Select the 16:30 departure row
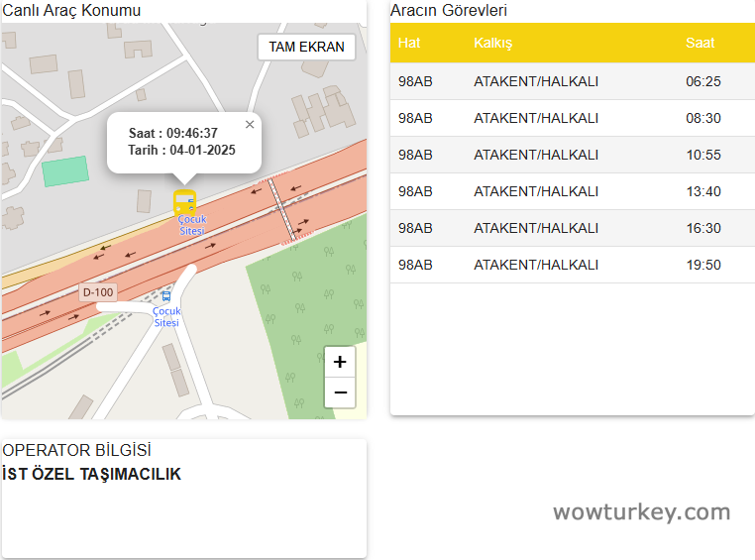The width and height of the screenshot is (755, 560). point(572,228)
